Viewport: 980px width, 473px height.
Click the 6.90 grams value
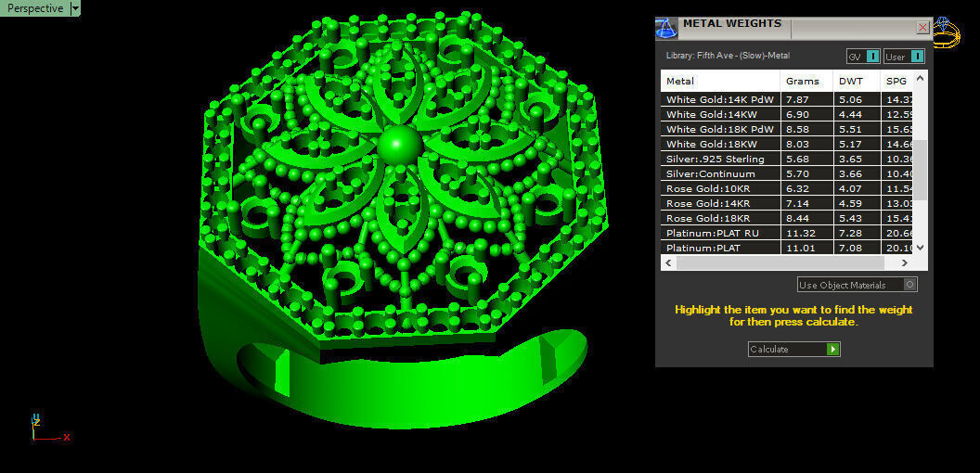(796, 114)
